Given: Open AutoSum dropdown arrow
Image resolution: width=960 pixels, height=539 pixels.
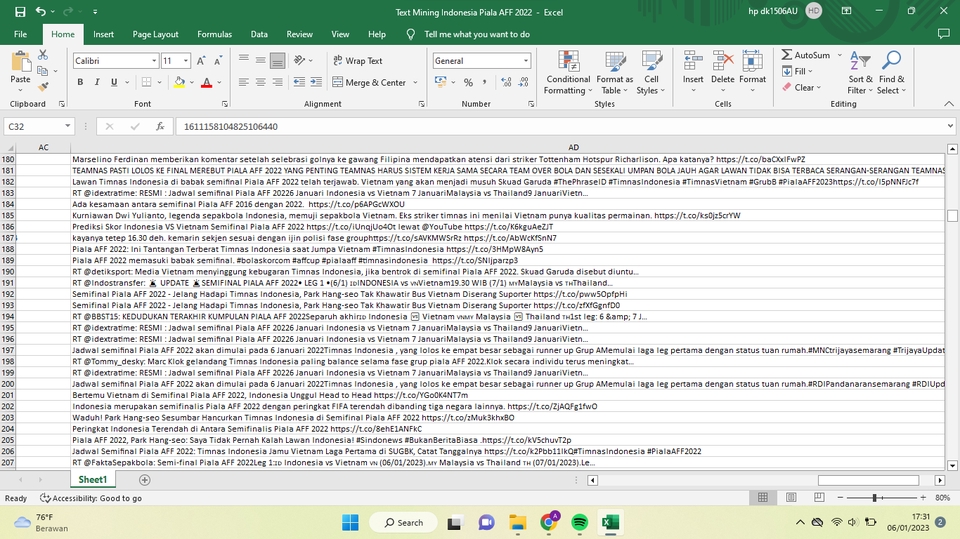Looking at the screenshot, I should [x=839, y=55].
